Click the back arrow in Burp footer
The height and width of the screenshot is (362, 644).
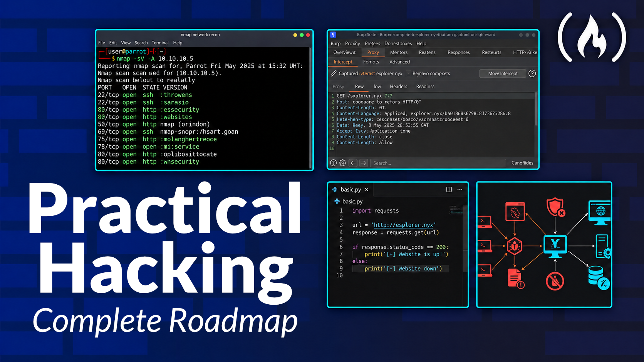(353, 163)
